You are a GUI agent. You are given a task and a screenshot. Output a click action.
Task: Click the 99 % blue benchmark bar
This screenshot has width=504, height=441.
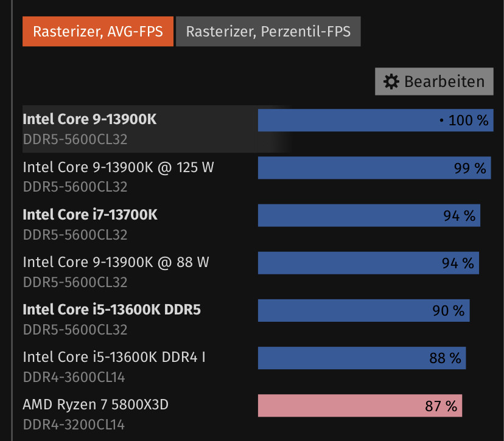[374, 168]
